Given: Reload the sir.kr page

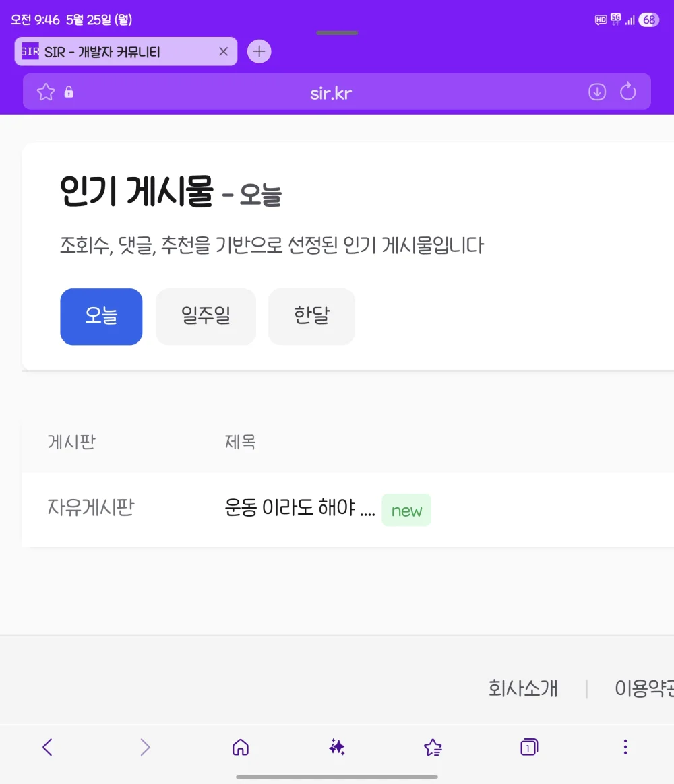Looking at the screenshot, I should (628, 92).
